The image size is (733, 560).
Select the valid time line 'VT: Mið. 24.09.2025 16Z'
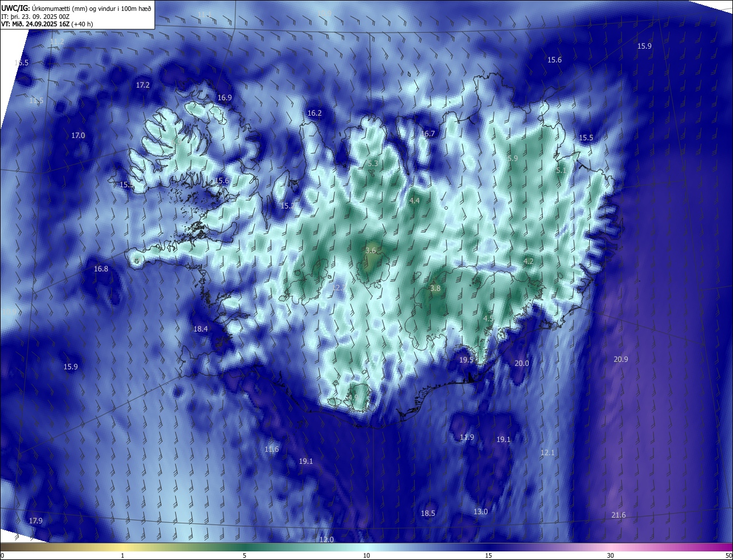pos(36,24)
